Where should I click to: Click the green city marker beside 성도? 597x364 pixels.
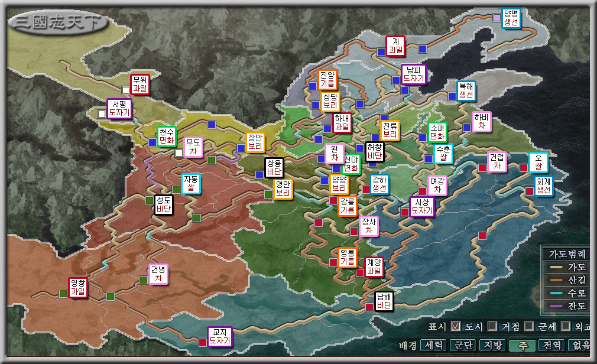(150, 200)
